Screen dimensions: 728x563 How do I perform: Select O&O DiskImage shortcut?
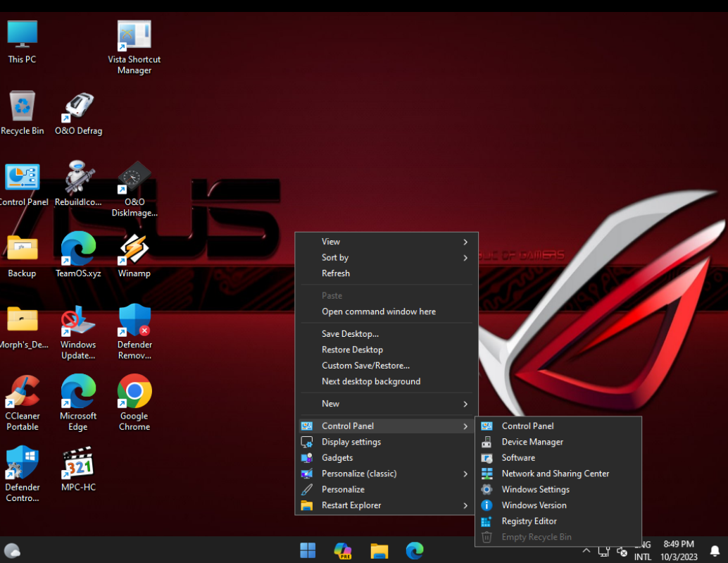point(134,189)
